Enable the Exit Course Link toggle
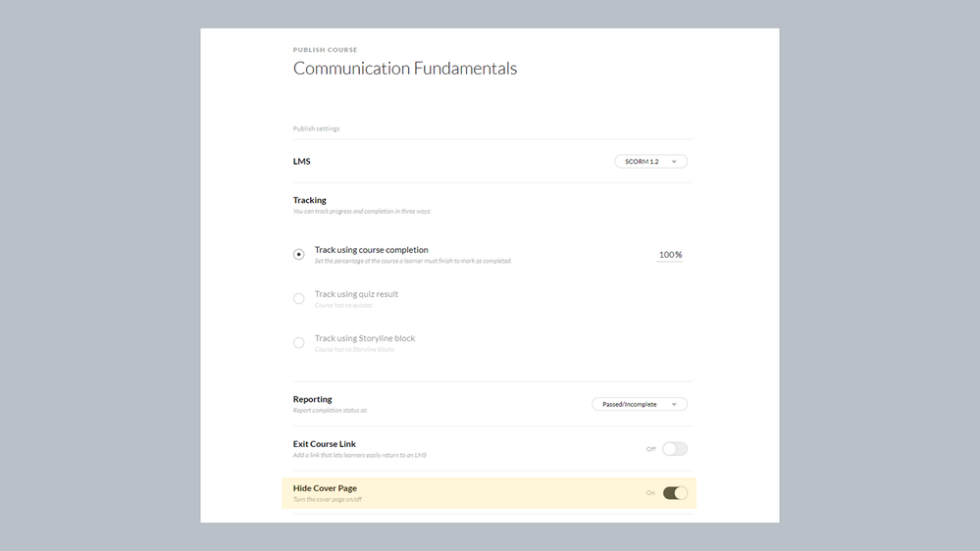The image size is (980, 551). tap(675, 449)
